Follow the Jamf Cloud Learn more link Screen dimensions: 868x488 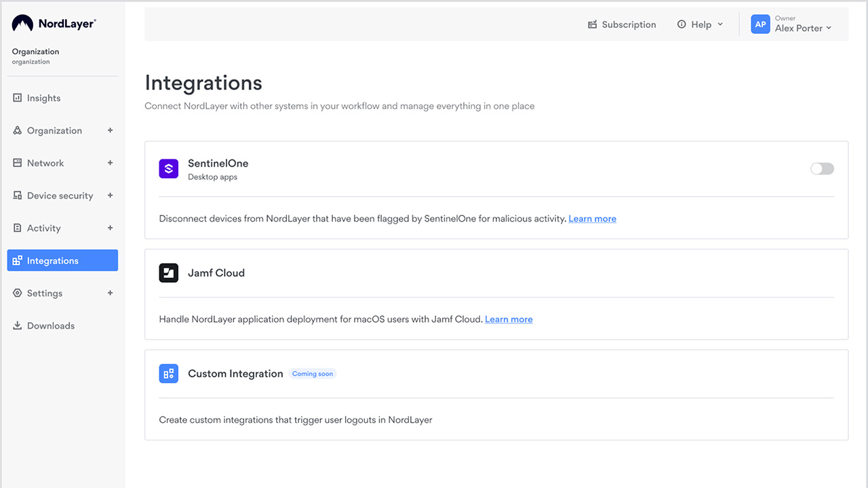(x=509, y=319)
